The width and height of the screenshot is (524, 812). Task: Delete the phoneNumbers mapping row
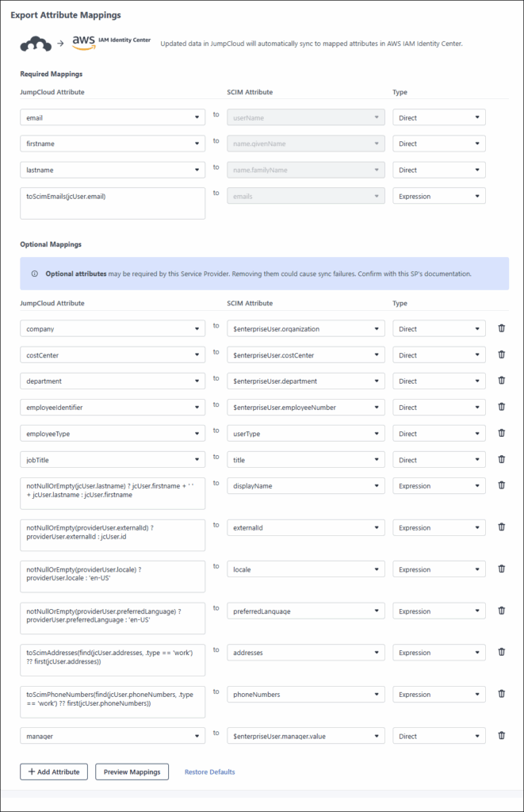pyautogui.click(x=501, y=694)
